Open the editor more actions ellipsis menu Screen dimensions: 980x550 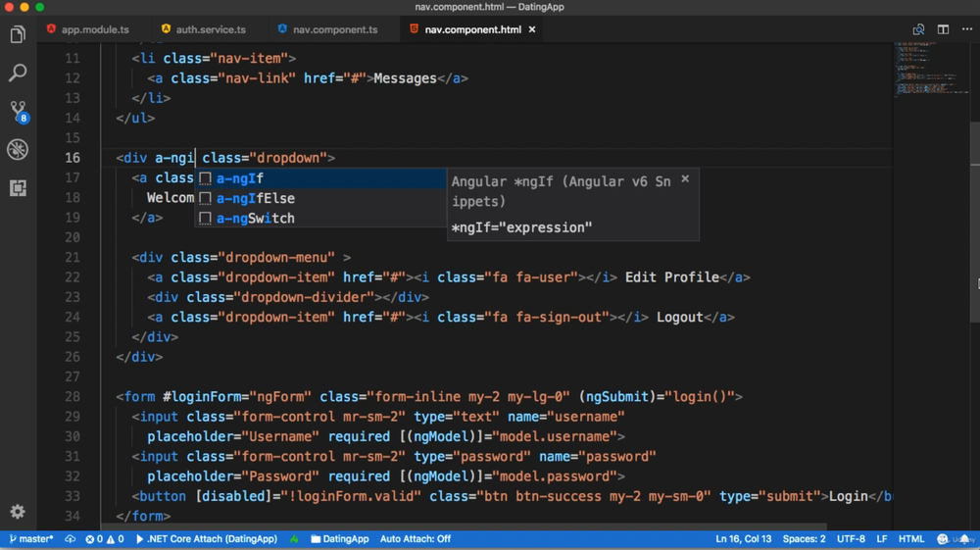967,29
